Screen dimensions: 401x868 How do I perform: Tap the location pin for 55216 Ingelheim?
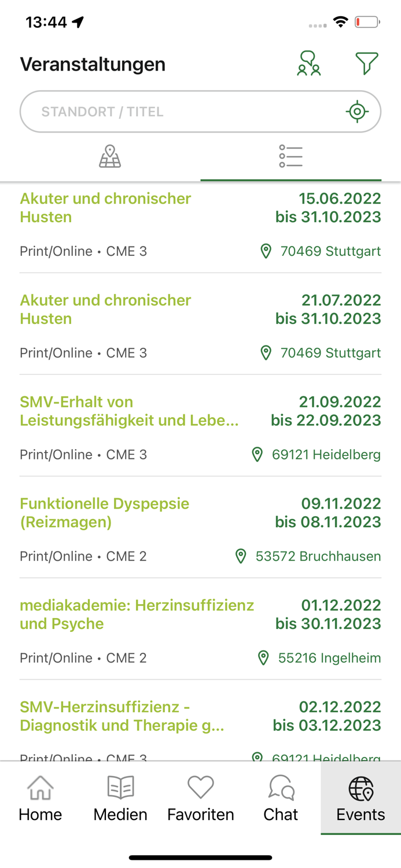tap(264, 657)
